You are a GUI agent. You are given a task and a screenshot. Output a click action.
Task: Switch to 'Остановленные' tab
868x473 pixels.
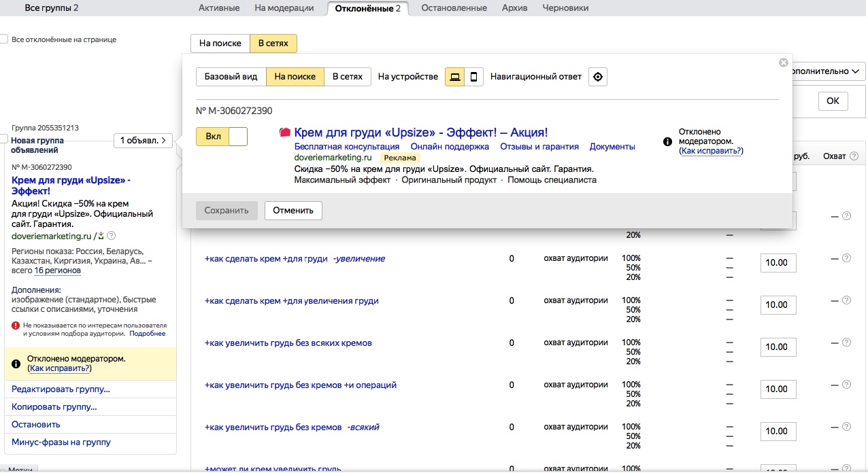(x=454, y=8)
